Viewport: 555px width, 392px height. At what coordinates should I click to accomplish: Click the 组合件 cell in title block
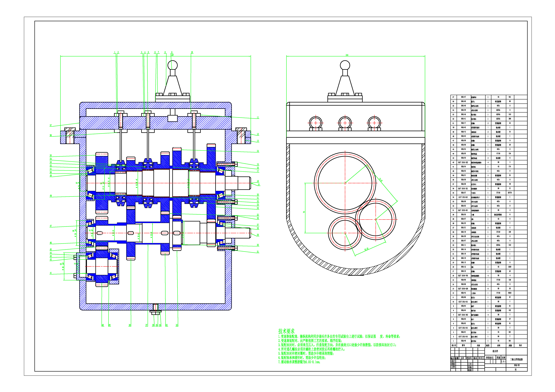pos(495,351)
